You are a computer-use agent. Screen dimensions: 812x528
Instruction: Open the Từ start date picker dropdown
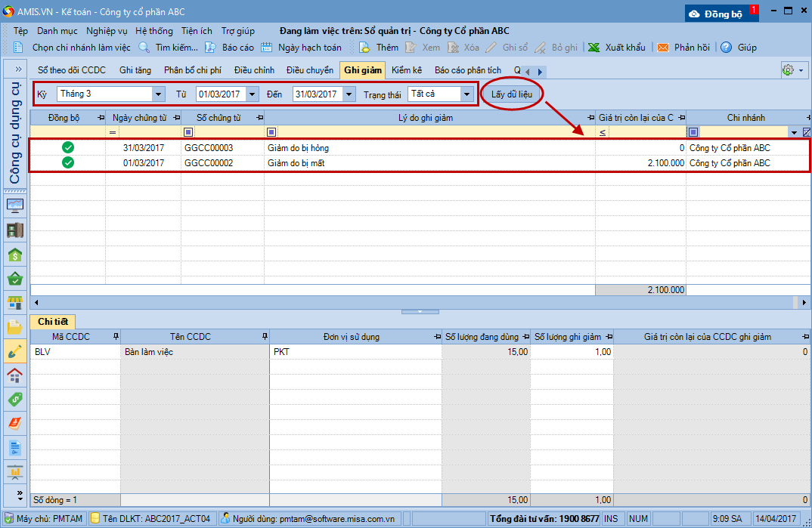[x=253, y=94]
